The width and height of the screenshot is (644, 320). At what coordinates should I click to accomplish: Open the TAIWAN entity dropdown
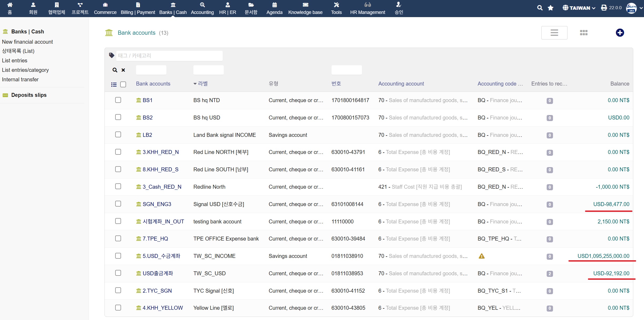pyautogui.click(x=579, y=8)
